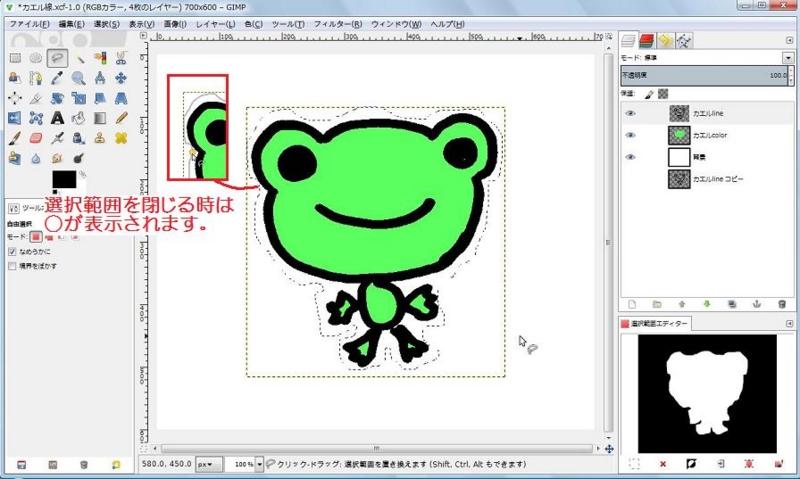Image resolution: width=800 pixels, height=479 pixels.
Task: Hide the カエルline layer
Action: coord(631,113)
